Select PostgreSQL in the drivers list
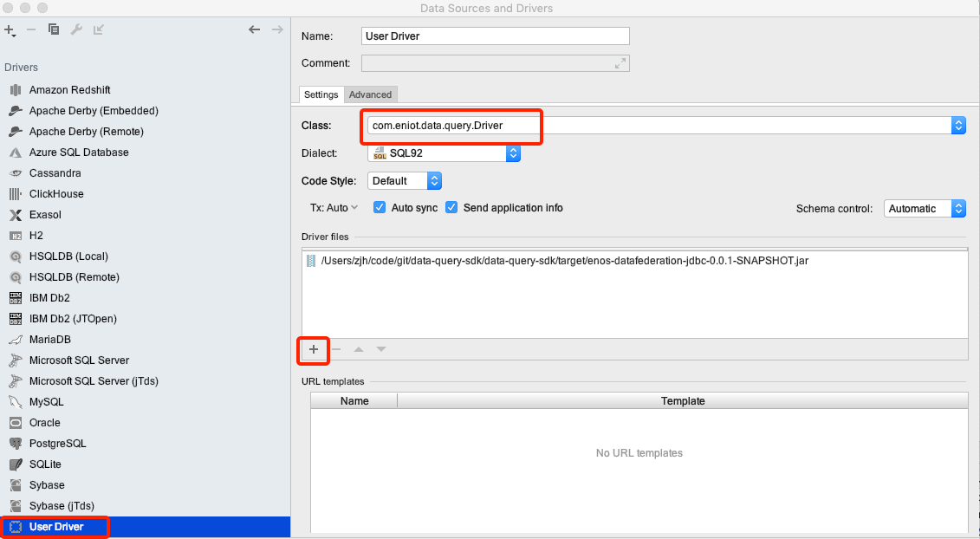This screenshot has height=539, width=980. [x=57, y=444]
